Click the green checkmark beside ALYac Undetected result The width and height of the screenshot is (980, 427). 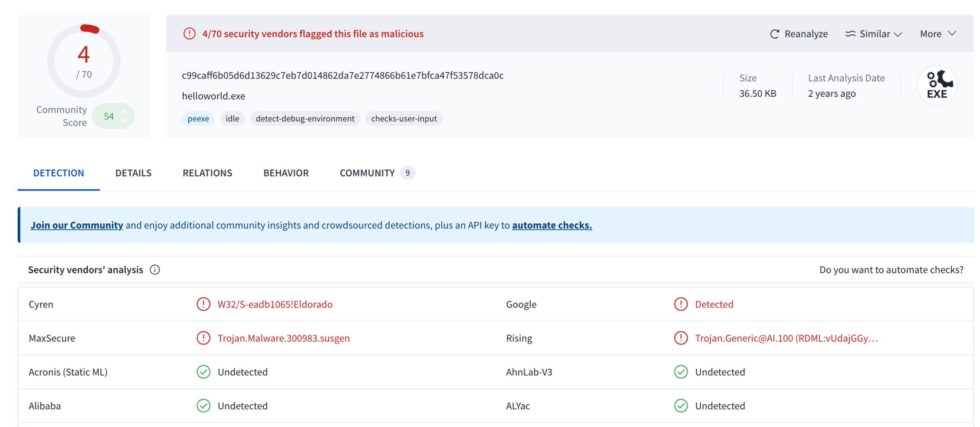[x=681, y=406]
